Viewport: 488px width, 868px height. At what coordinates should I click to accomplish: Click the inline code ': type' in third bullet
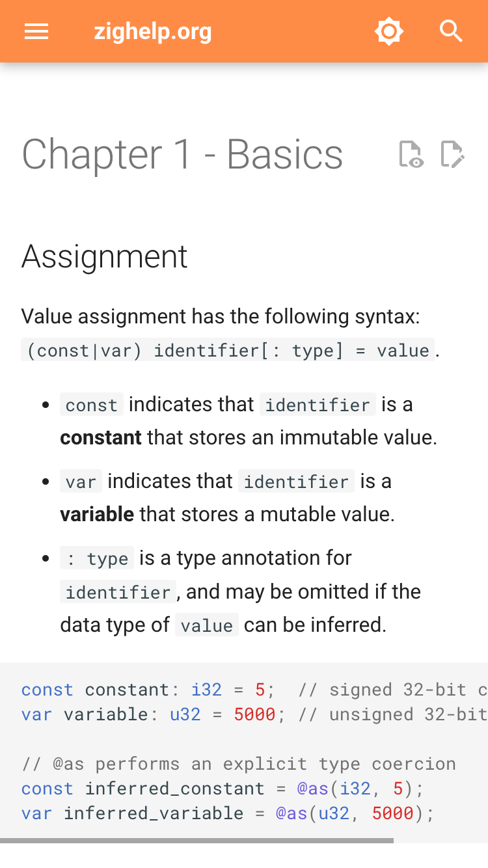click(97, 558)
